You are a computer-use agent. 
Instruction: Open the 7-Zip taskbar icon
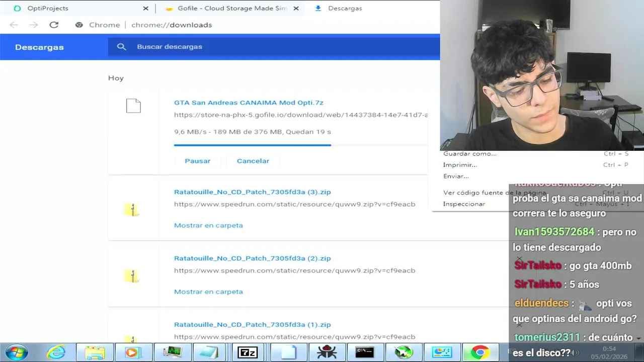[248, 352]
